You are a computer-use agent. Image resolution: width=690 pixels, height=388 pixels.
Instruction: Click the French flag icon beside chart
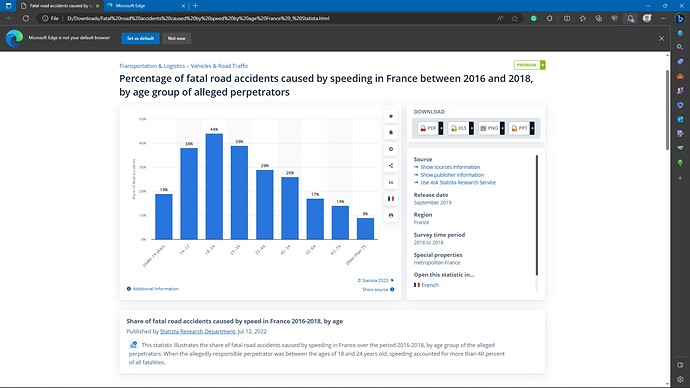click(x=391, y=199)
